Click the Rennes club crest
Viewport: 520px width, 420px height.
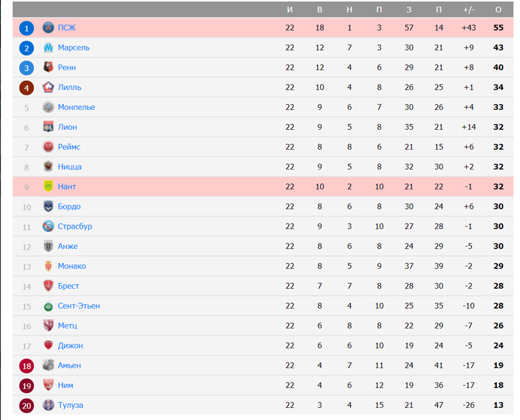tap(48, 67)
